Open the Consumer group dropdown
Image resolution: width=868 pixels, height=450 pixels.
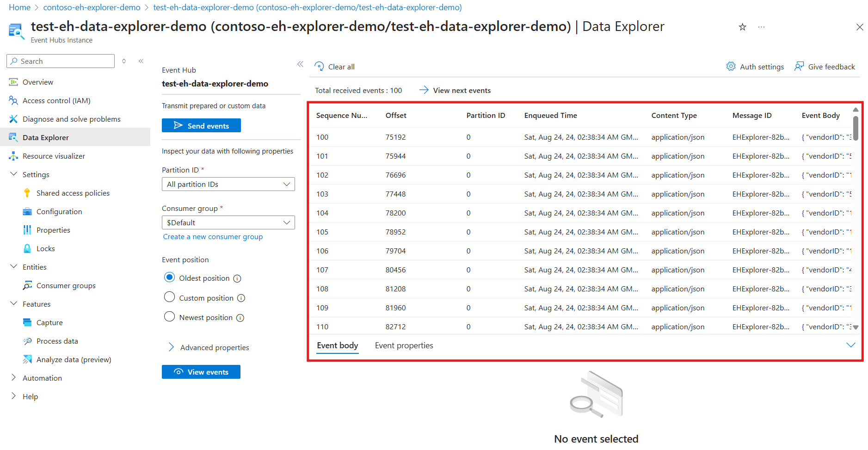pos(228,222)
